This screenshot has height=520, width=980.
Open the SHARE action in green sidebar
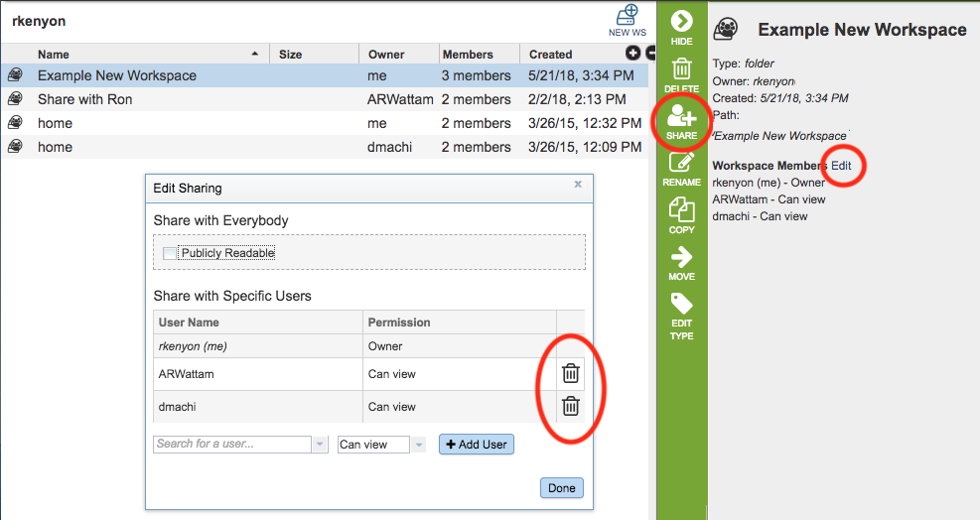coord(681,121)
